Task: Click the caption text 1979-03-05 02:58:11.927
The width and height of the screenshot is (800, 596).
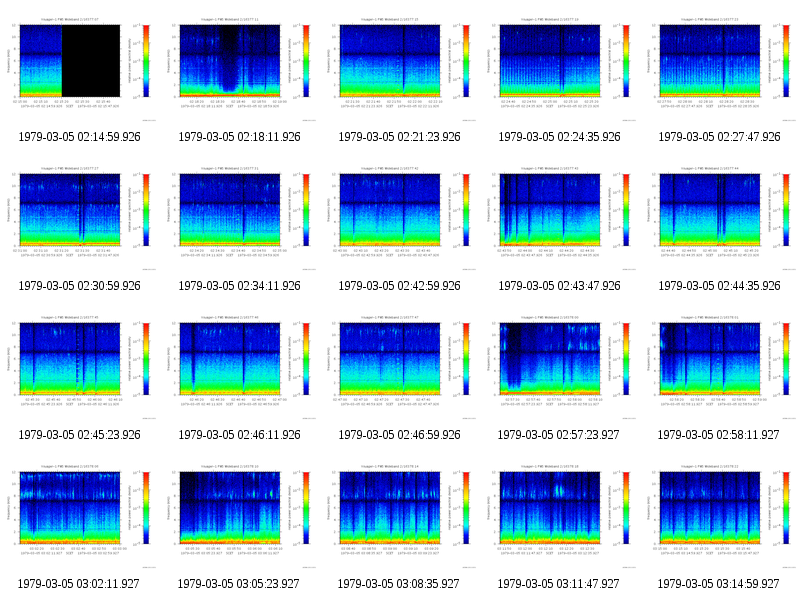Action: click(x=718, y=435)
